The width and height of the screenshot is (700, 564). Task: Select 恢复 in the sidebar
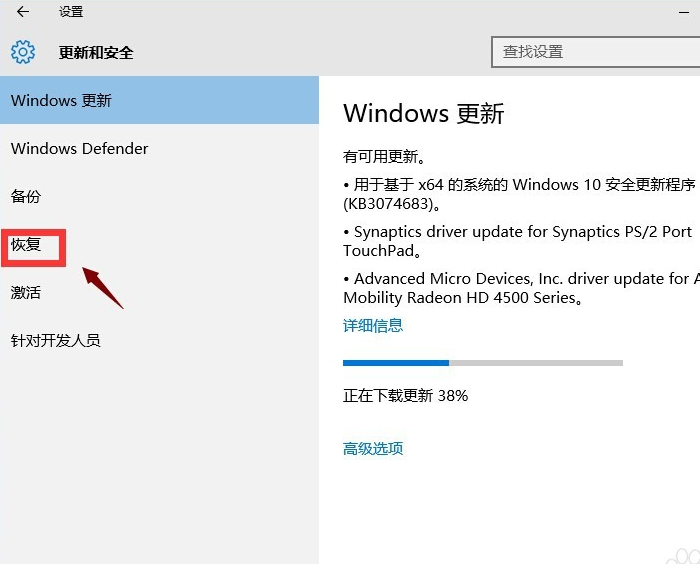click(26, 244)
